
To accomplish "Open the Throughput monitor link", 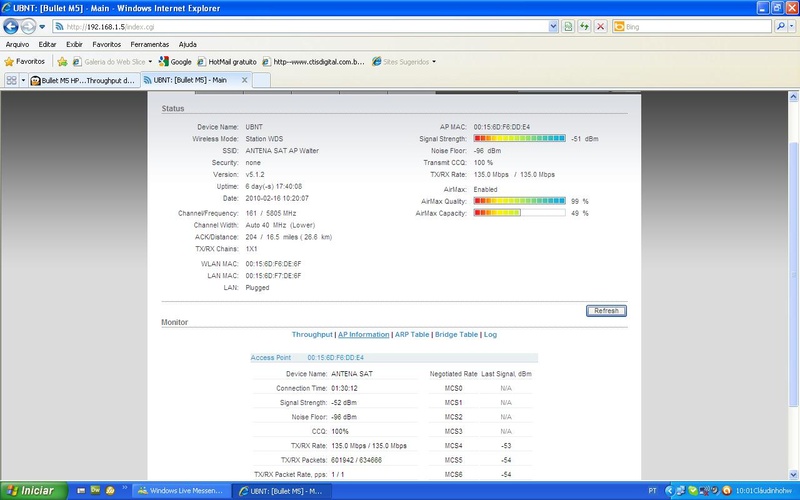I will click(312, 335).
